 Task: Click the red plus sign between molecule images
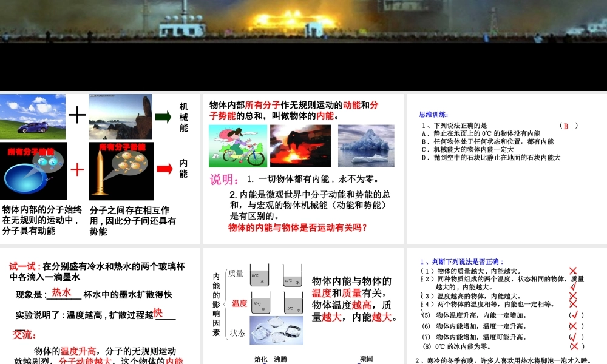(77, 169)
